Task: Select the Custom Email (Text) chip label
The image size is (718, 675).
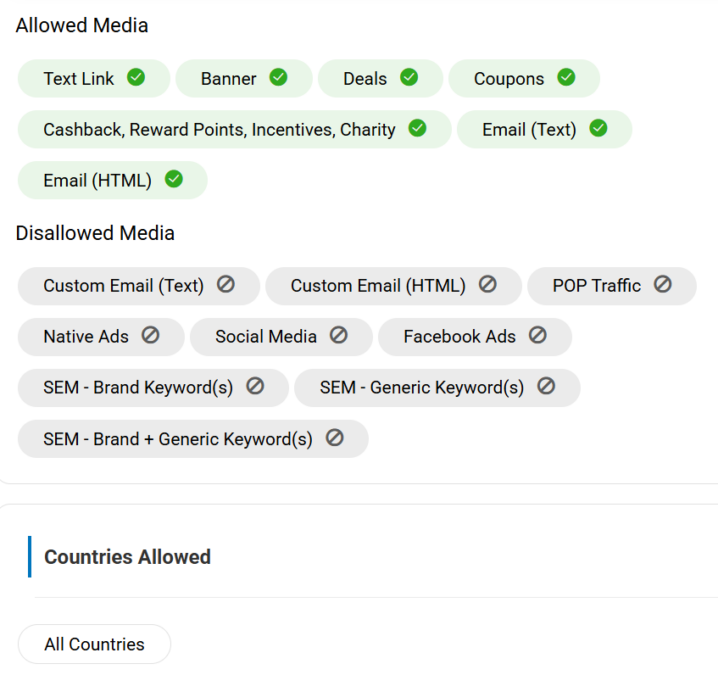Action: tap(123, 286)
